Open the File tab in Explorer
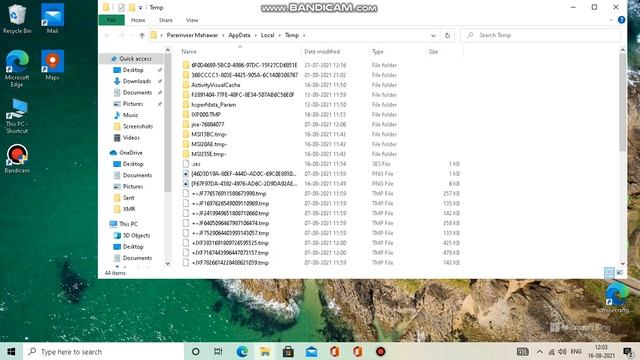The image size is (640, 360). click(x=111, y=20)
